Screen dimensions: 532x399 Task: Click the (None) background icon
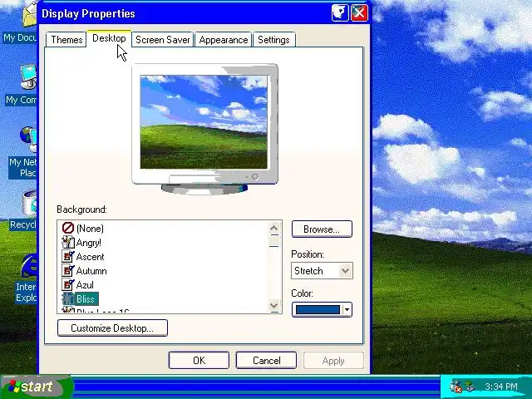coord(68,228)
